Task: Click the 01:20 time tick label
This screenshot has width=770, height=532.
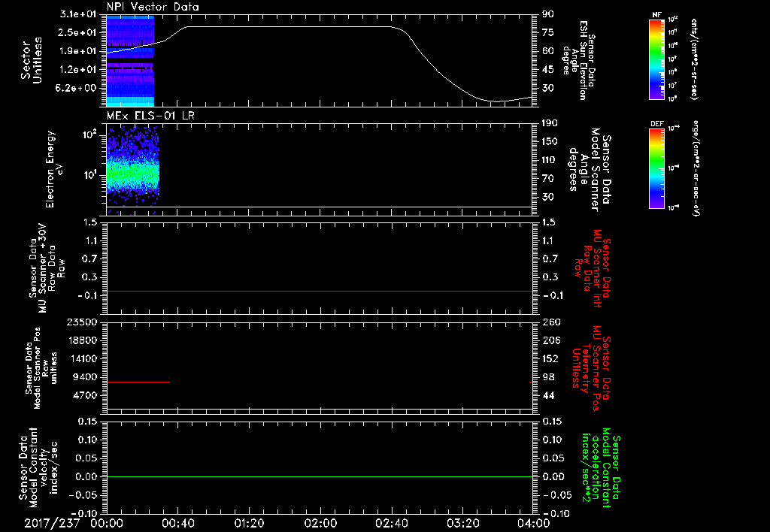Action: coord(250,524)
